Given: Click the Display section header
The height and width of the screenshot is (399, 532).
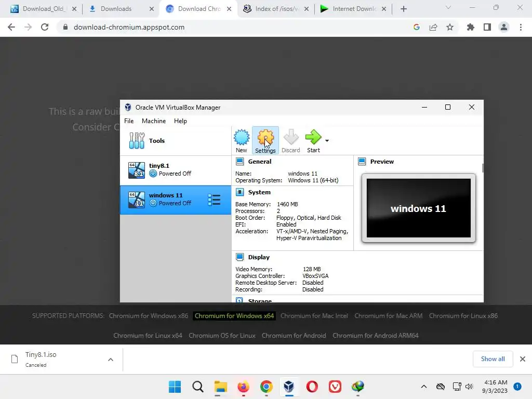Looking at the screenshot, I should click(259, 257).
